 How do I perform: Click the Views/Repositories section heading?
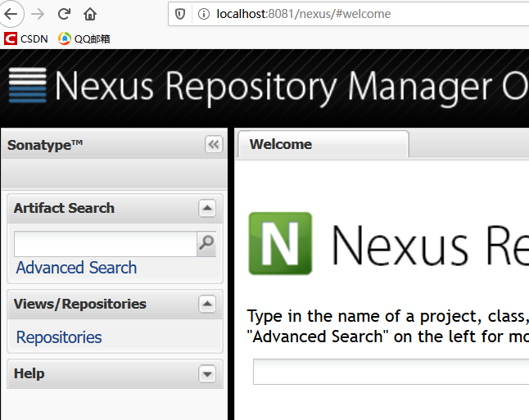80,304
